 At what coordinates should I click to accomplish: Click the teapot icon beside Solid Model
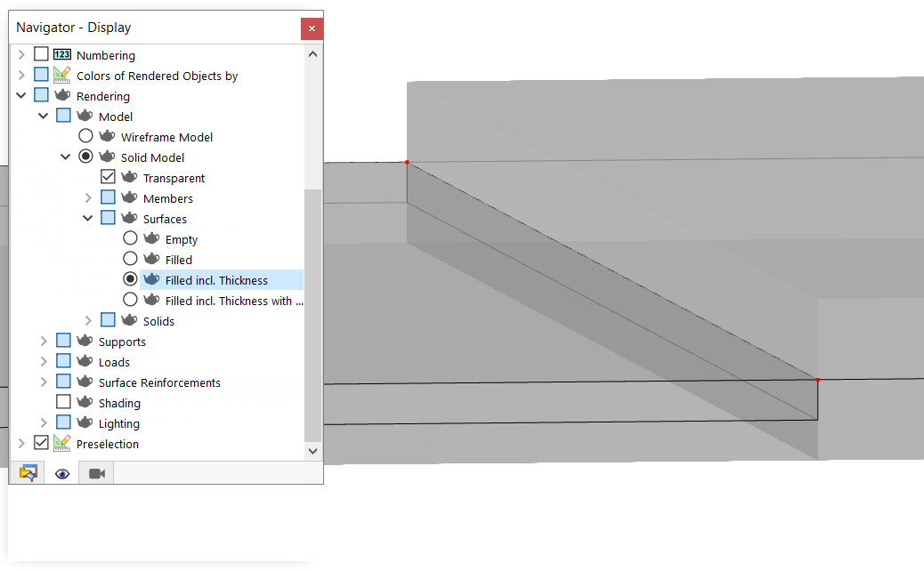[107, 157]
